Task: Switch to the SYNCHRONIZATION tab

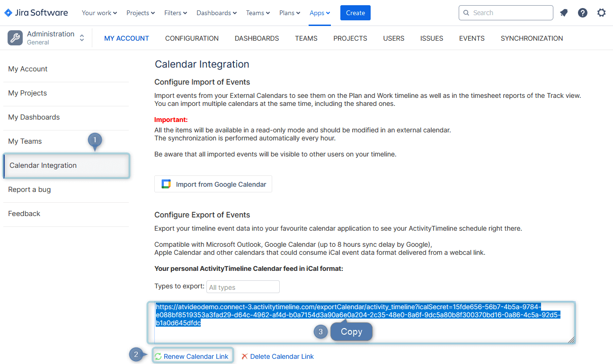Action: pyautogui.click(x=532, y=38)
